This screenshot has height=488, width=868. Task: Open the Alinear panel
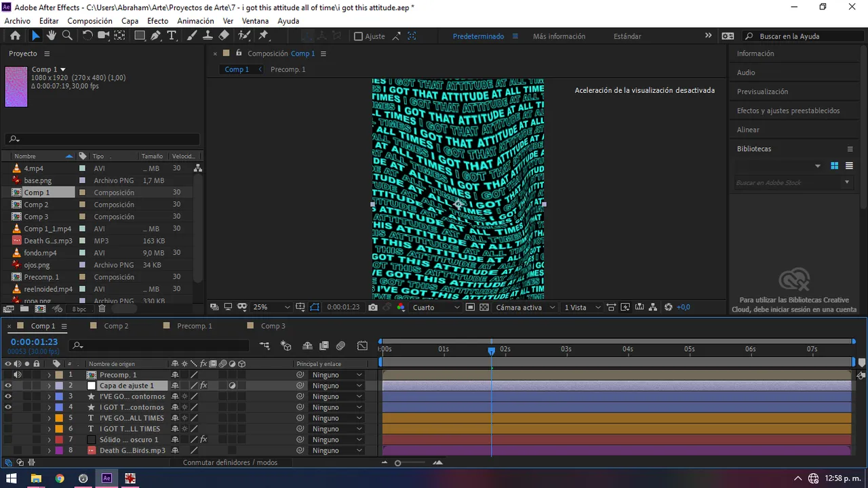pyautogui.click(x=748, y=129)
